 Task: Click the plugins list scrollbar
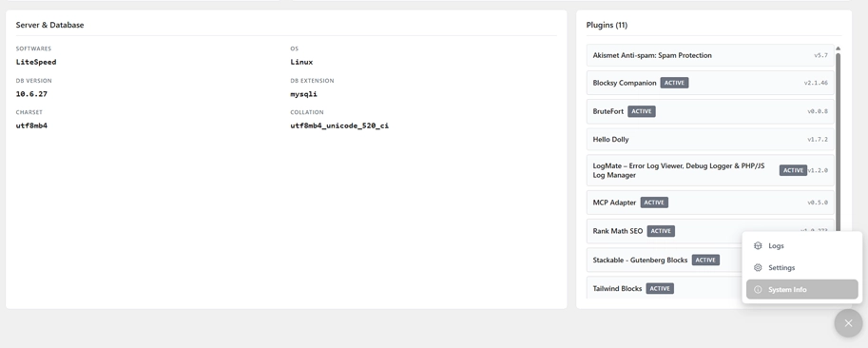click(x=838, y=143)
